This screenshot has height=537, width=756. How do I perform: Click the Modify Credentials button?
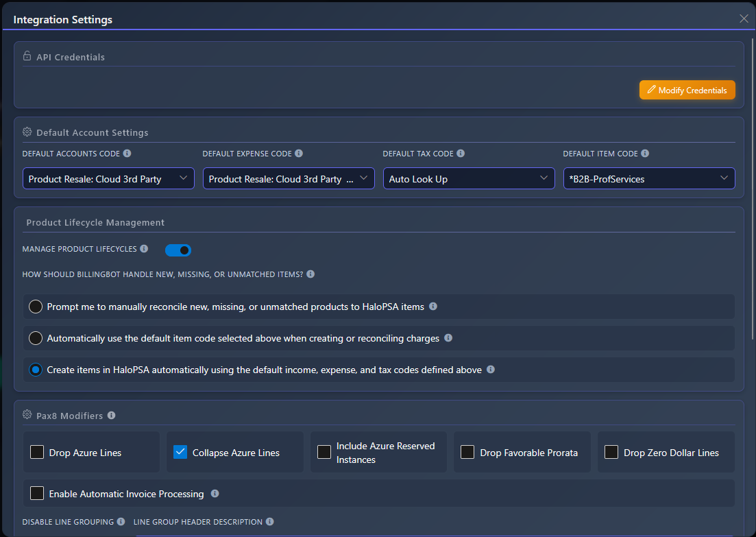point(687,90)
